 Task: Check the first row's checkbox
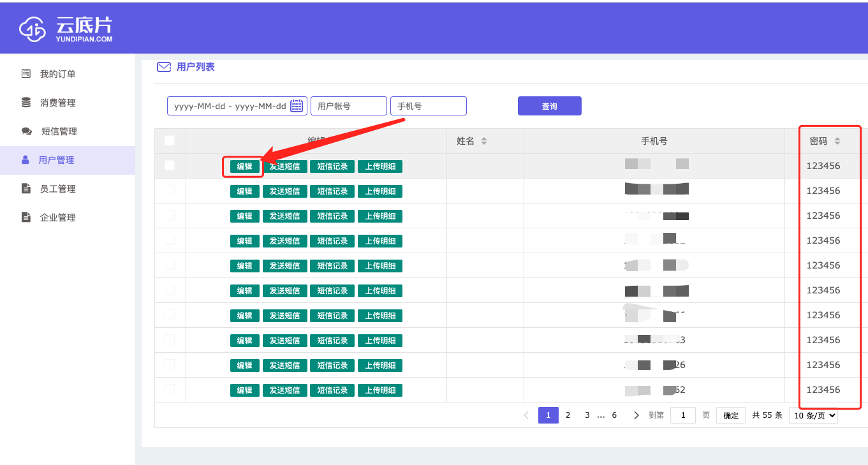click(170, 165)
